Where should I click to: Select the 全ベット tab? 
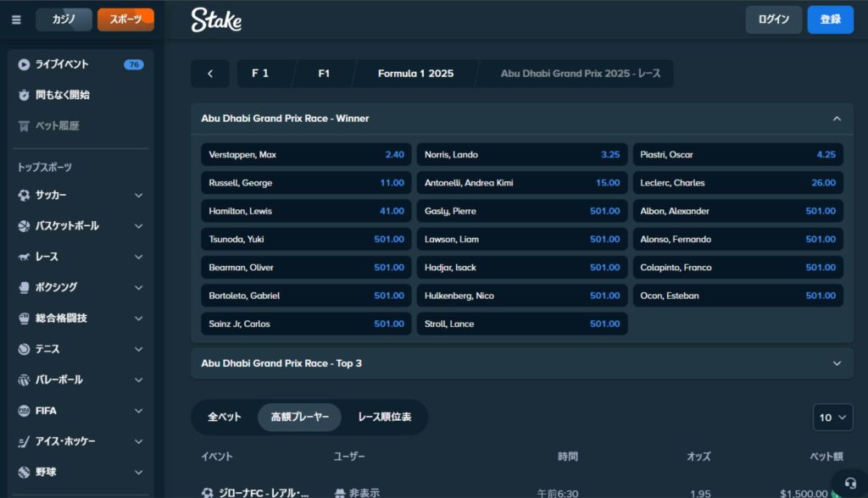[x=225, y=418]
